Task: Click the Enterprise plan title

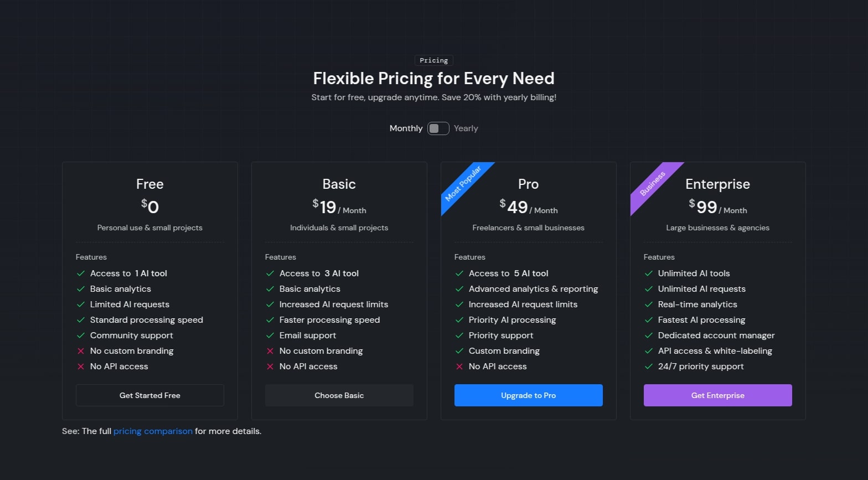Action: click(717, 184)
